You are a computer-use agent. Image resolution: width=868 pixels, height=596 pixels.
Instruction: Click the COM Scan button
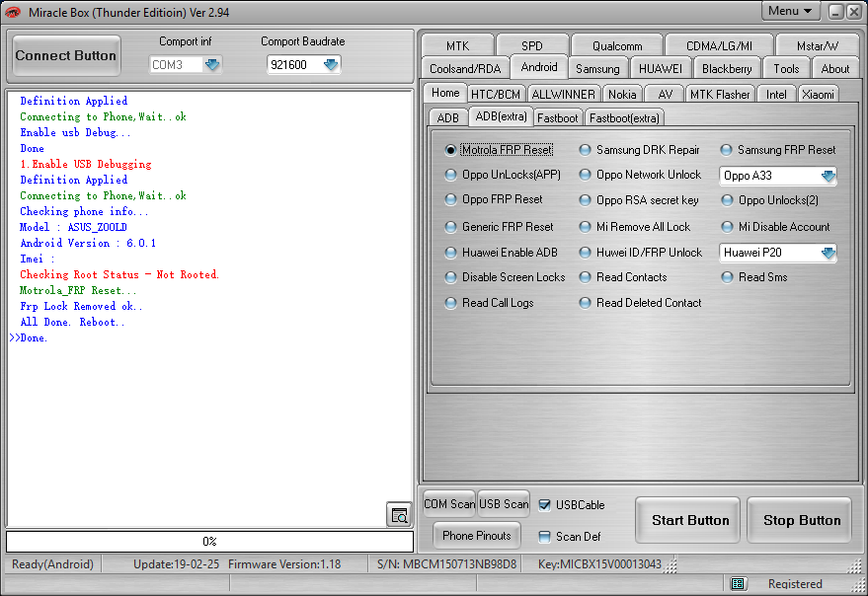(x=449, y=503)
